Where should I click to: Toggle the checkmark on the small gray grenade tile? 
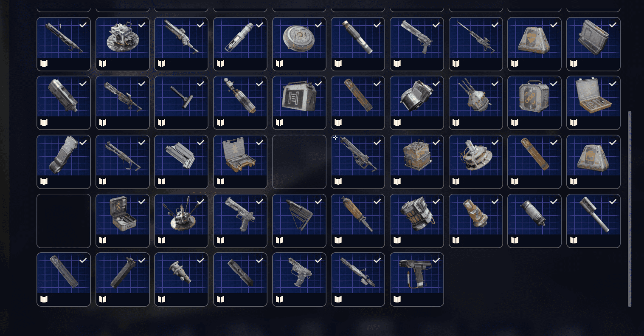tap(554, 202)
